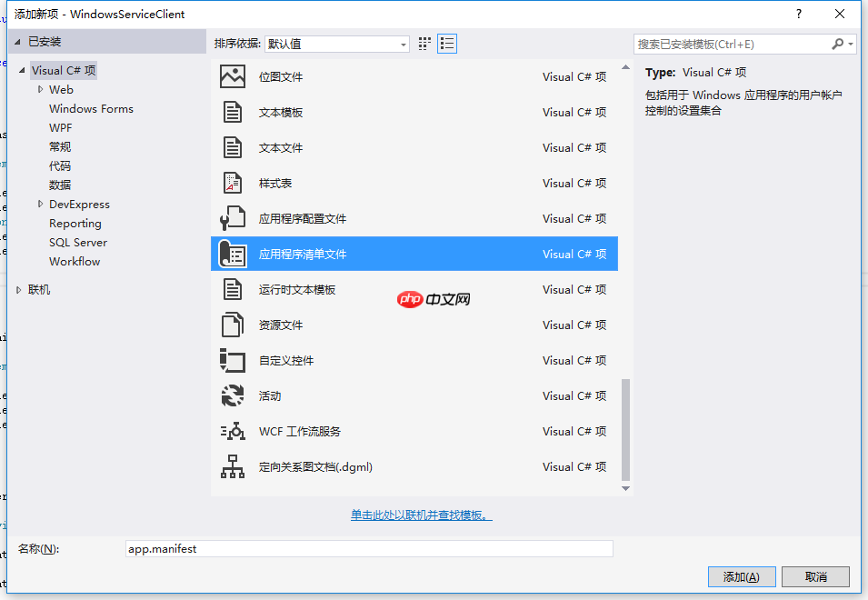Screen dimensions: 868x600
Task: Select SQL Server in the category tree
Action: pos(79,242)
